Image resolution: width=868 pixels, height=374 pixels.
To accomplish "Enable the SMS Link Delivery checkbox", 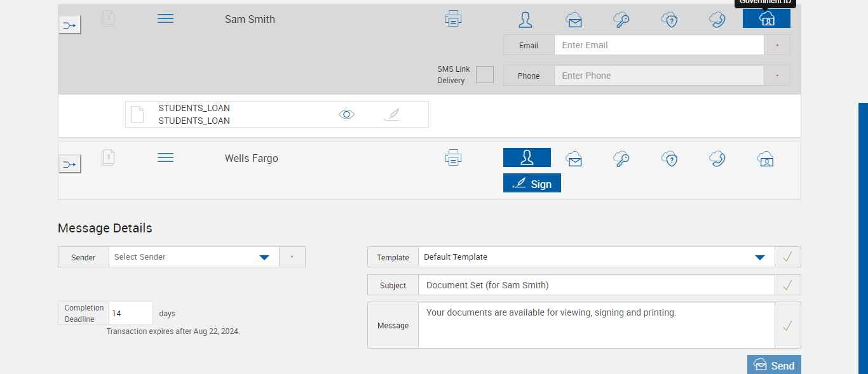I will pyautogui.click(x=485, y=75).
